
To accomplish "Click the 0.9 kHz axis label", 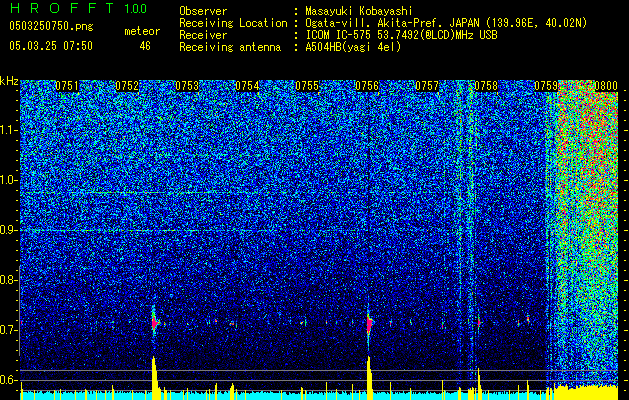I will 9,230.
